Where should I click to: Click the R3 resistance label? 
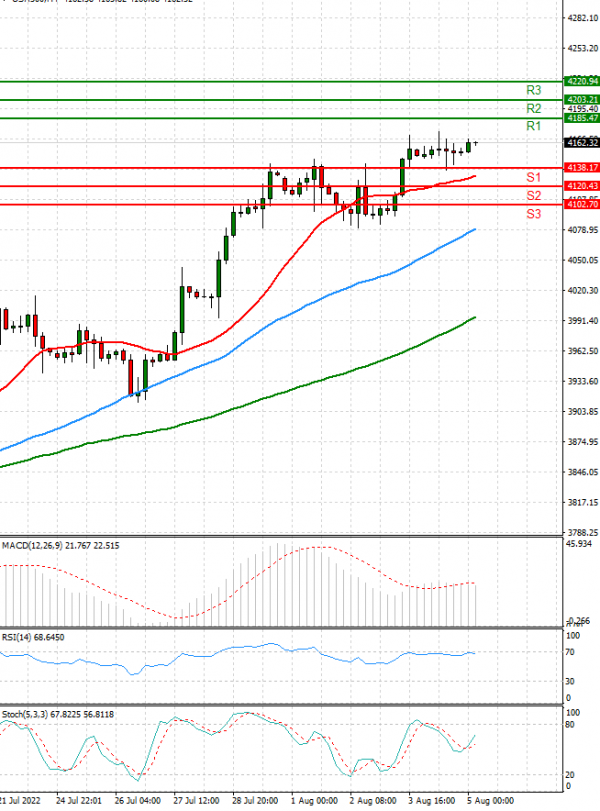[x=533, y=91]
